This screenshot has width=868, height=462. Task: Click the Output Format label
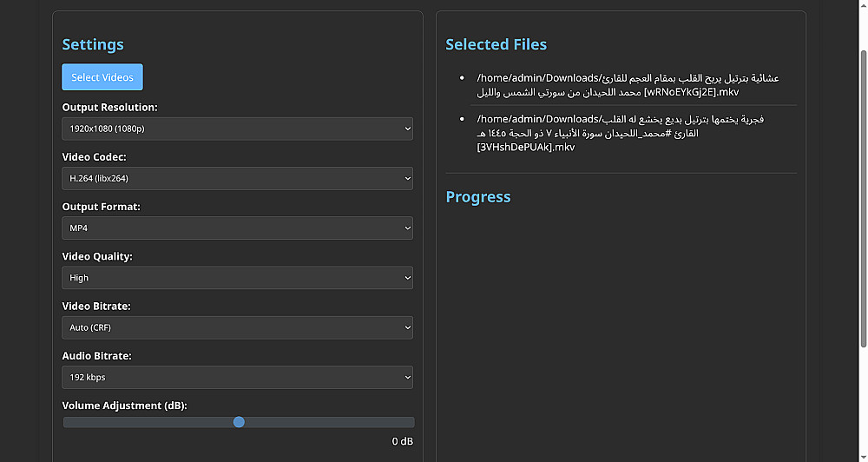101,207
